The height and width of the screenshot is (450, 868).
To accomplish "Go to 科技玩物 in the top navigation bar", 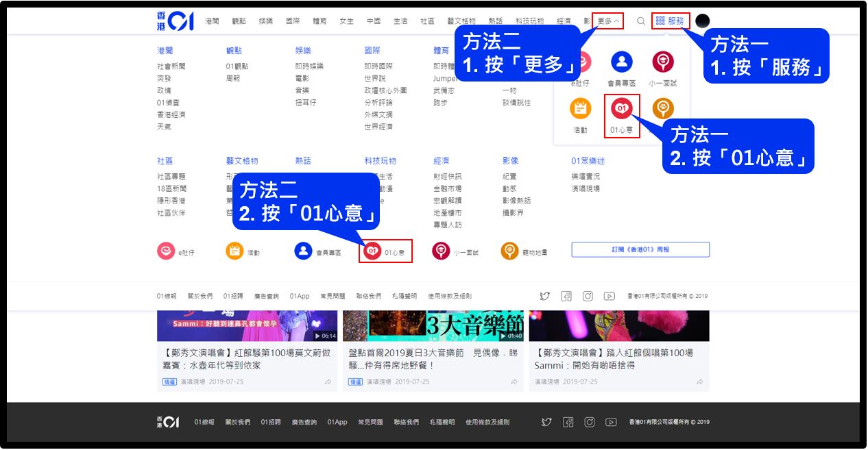I will (x=529, y=21).
